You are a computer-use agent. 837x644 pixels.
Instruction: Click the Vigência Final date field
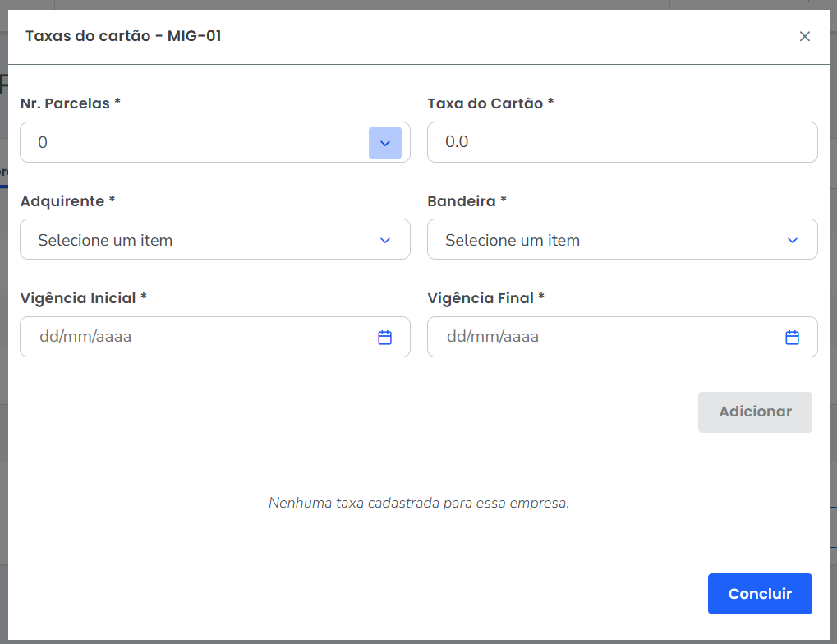pos(605,337)
